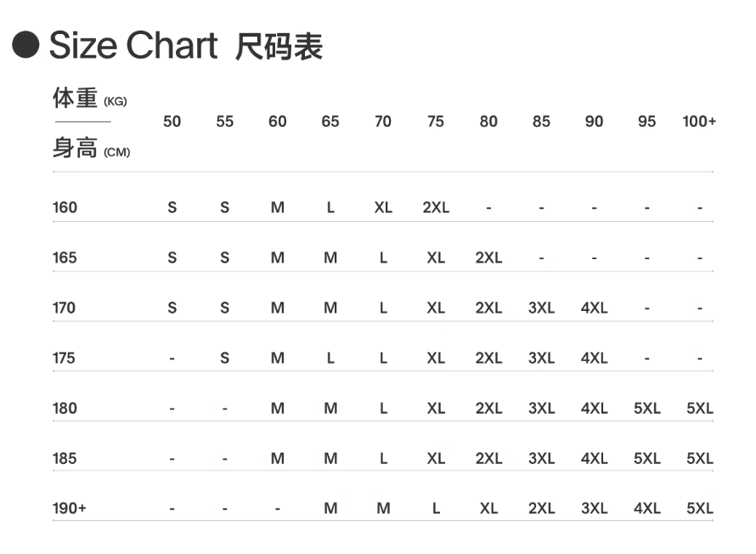Screen dimensions: 756x554
Task: Select the 175 height row label
Action: pyautogui.click(x=65, y=358)
